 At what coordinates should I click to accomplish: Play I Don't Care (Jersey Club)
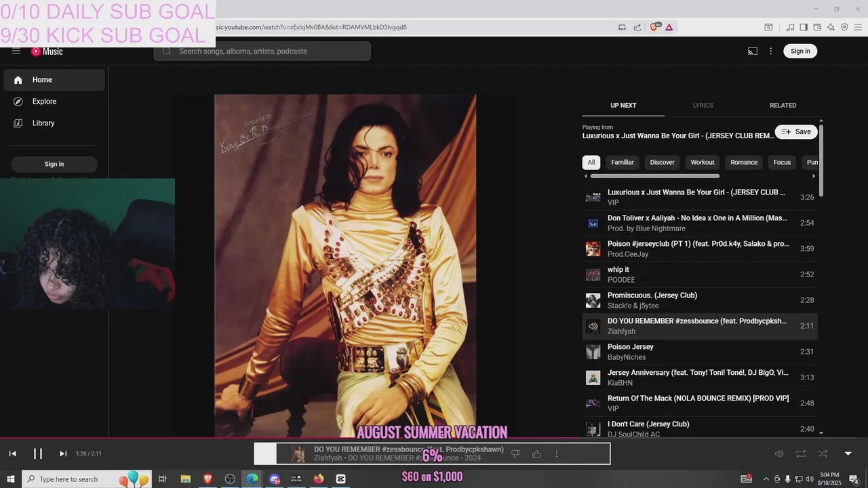700,429
